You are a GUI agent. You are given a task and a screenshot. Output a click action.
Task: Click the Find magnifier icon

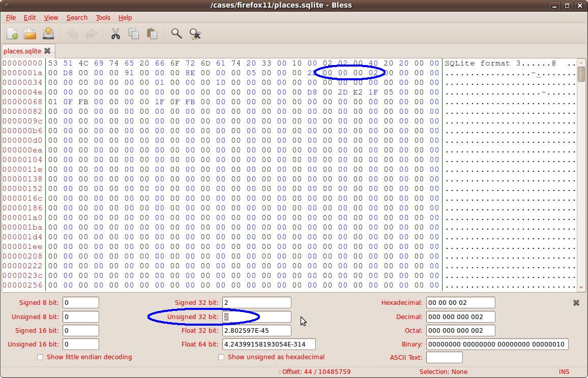click(x=177, y=34)
